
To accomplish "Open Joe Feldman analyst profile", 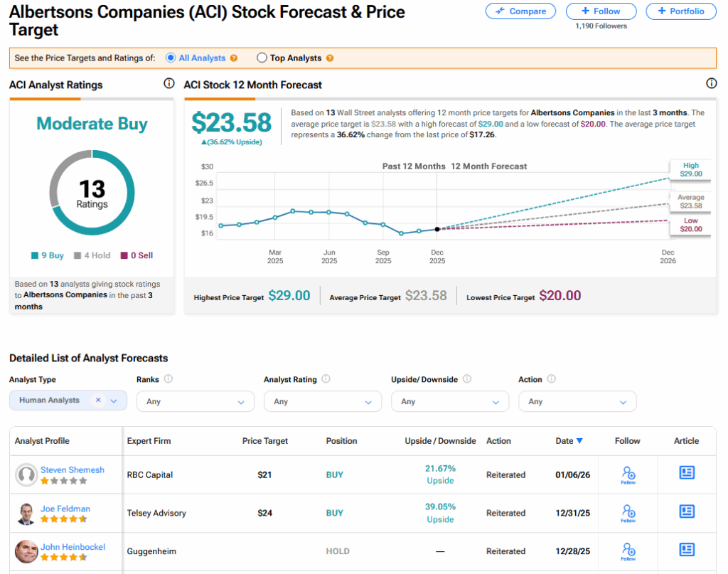I will pyautogui.click(x=65, y=509).
